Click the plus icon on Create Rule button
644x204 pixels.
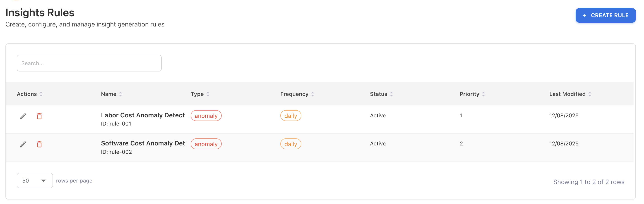584,15
